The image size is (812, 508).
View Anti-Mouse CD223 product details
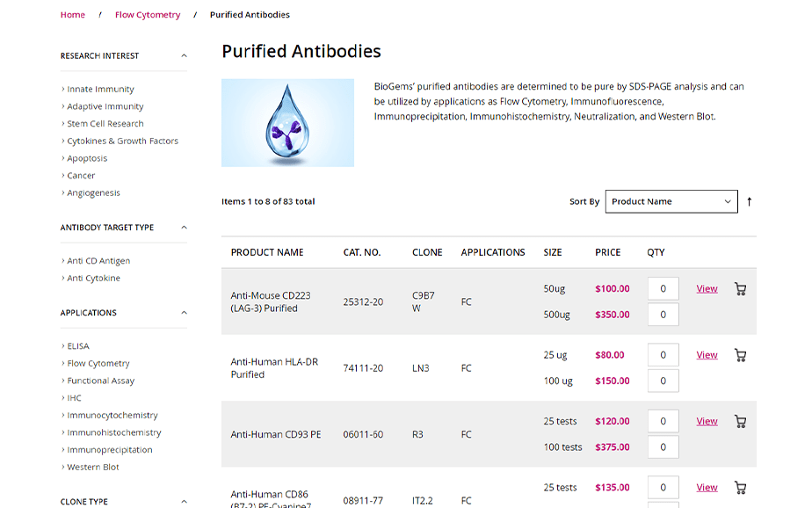coord(707,289)
